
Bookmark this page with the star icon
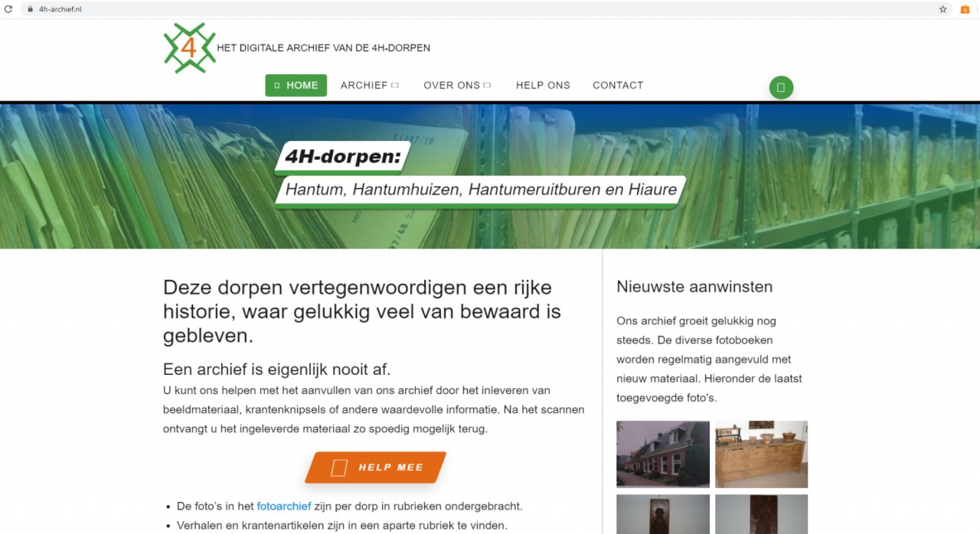click(943, 9)
